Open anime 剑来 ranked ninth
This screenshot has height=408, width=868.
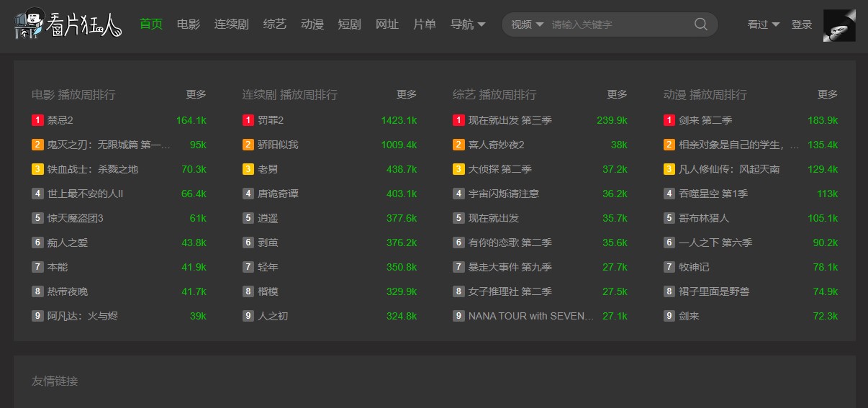coord(689,316)
